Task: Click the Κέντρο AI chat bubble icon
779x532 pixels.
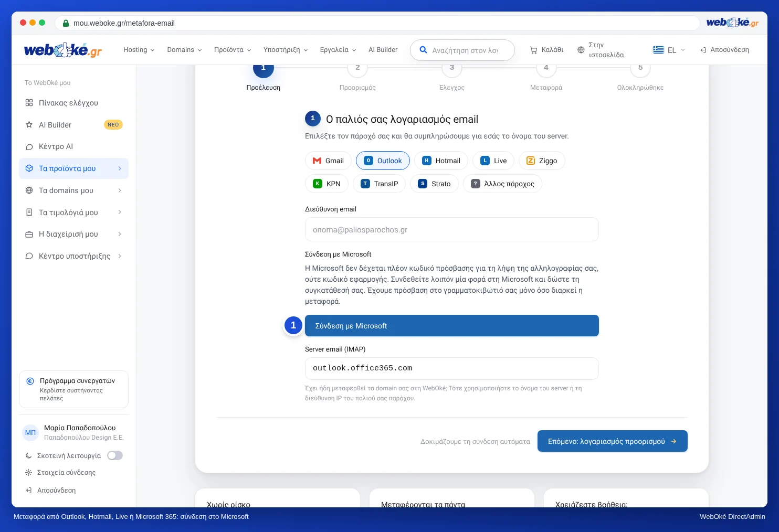Action: pyautogui.click(x=29, y=147)
